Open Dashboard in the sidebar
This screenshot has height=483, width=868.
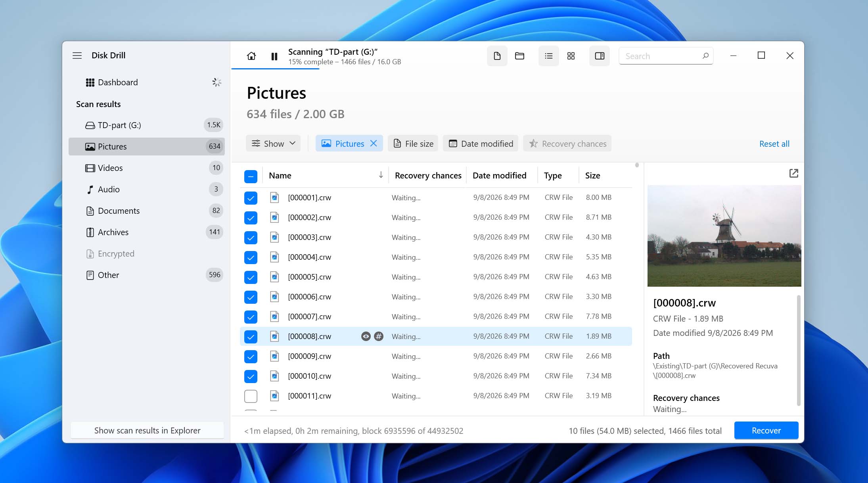point(146,82)
